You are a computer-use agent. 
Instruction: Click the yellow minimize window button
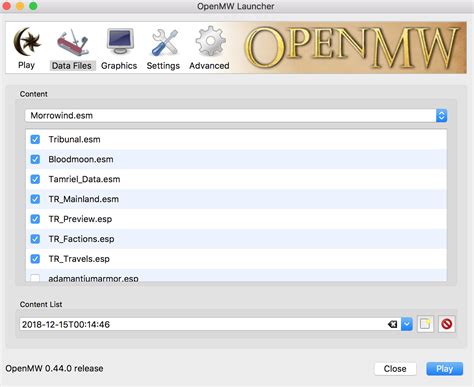click(20, 6)
